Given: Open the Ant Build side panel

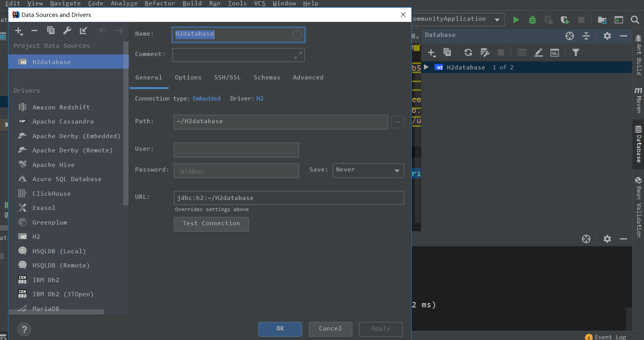Looking at the screenshot, I should (638, 55).
